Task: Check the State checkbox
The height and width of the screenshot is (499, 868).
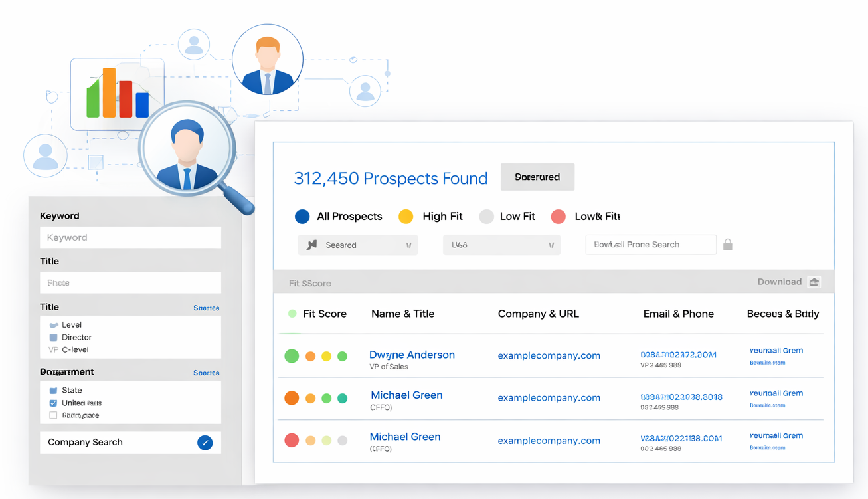Action: point(53,391)
